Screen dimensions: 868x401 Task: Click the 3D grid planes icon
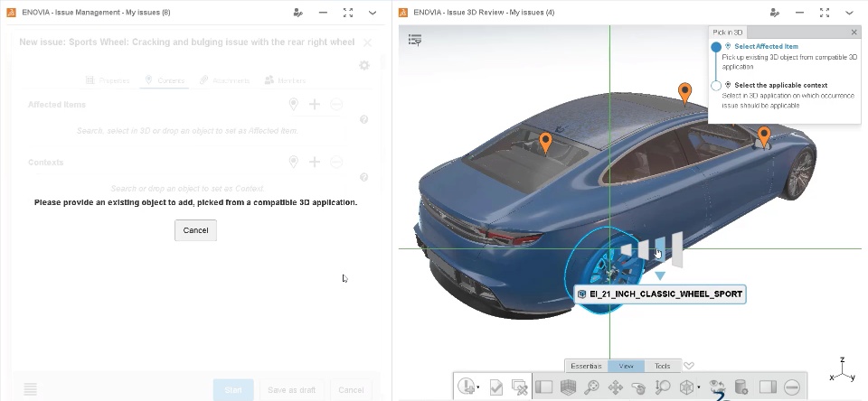(569, 387)
